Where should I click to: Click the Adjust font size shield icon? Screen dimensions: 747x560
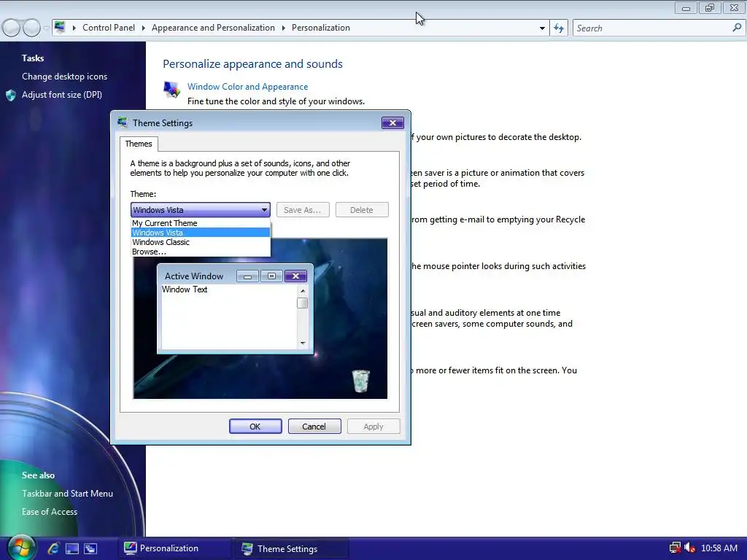click(x=11, y=96)
